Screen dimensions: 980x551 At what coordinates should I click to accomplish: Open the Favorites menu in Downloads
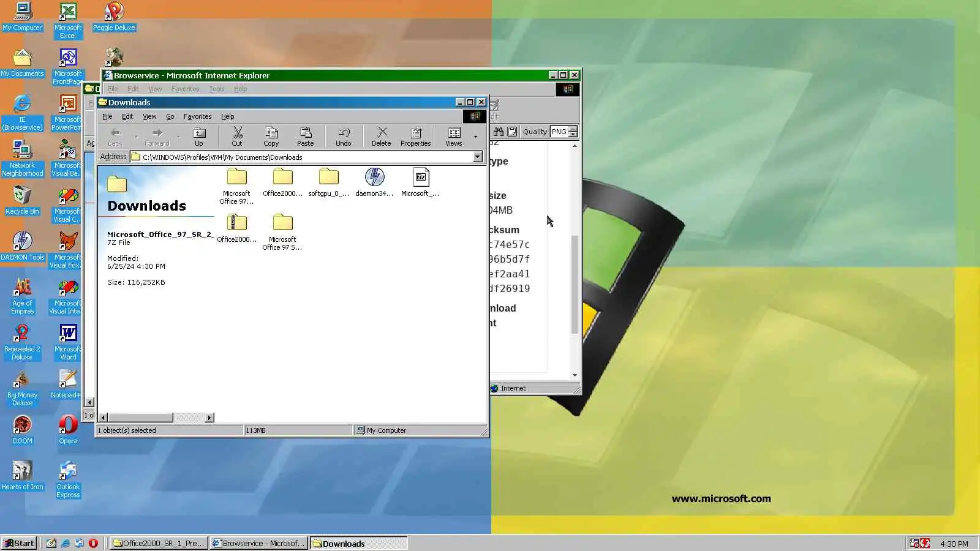tap(198, 116)
